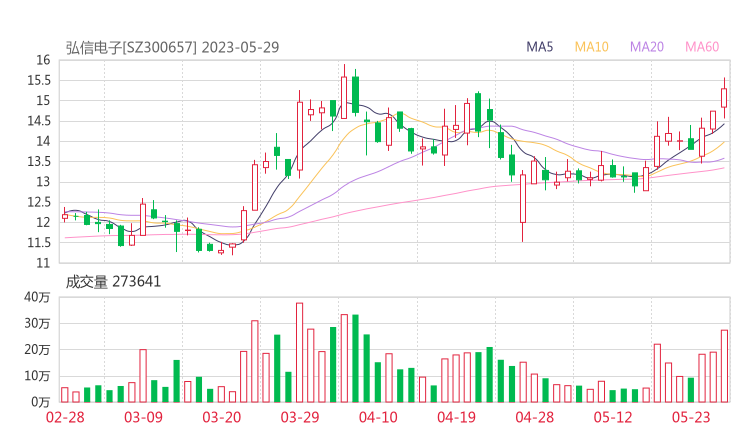The height and width of the screenshot is (440, 740).
Task: Click the 14.5 price axis label
Action: point(39,121)
